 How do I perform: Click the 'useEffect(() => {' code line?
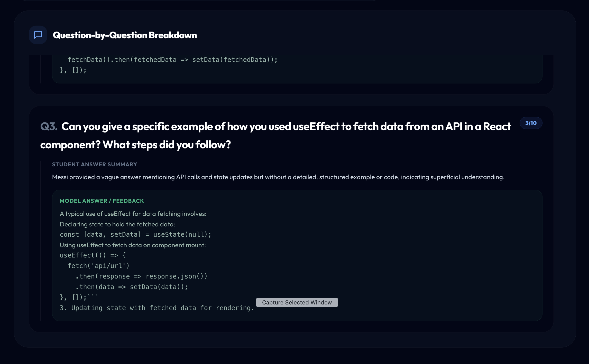point(93,255)
